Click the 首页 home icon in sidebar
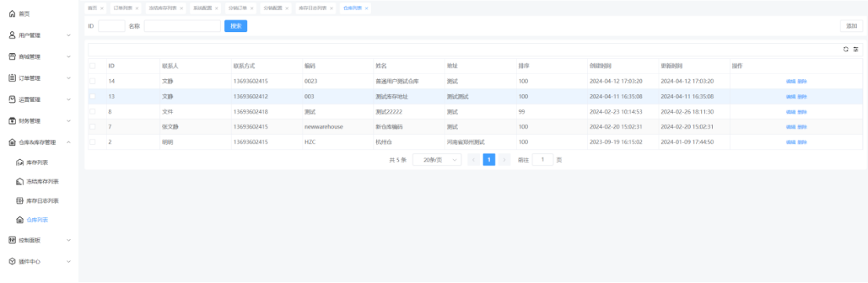Image resolution: width=868 pixels, height=283 pixels. [x=13, y=14]
